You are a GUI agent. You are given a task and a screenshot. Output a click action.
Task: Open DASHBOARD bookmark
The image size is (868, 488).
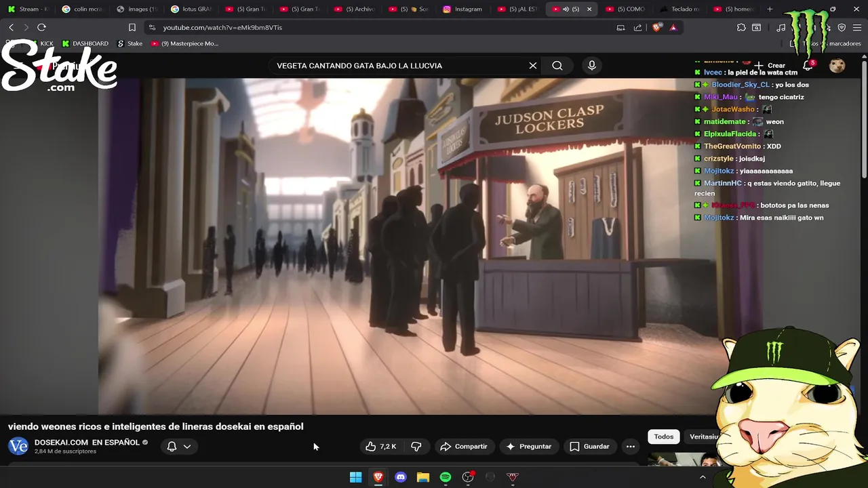[x=85, y=43]
